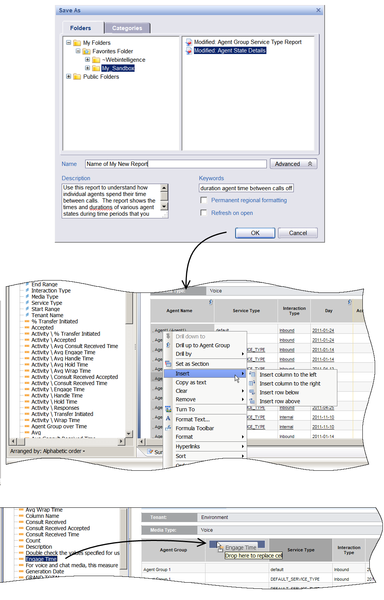384x600 pixels.
Task: Enable Permanent regional formatting checkbox
Action: point(204,200)
